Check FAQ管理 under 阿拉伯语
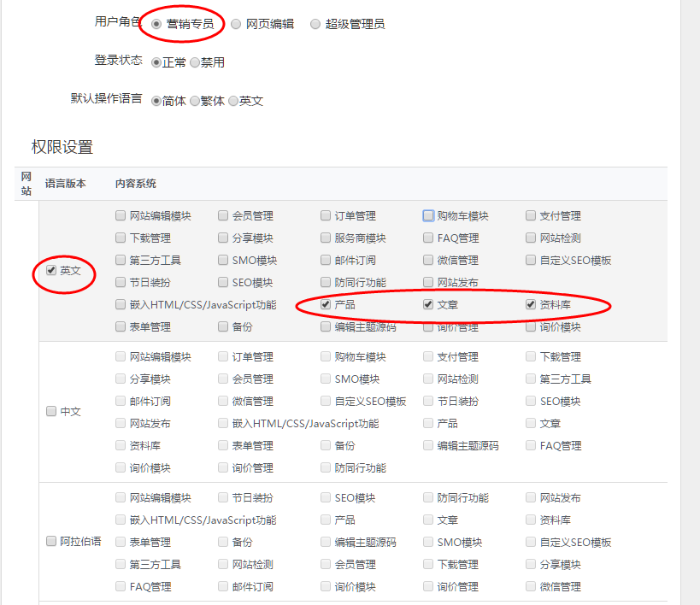700x605 pixels. (121, 586)
